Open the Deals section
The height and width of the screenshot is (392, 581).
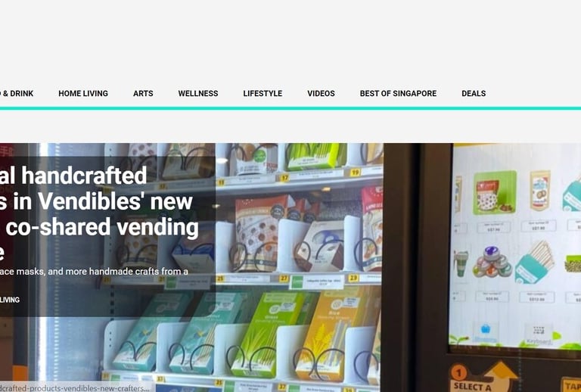pos(474,93)
